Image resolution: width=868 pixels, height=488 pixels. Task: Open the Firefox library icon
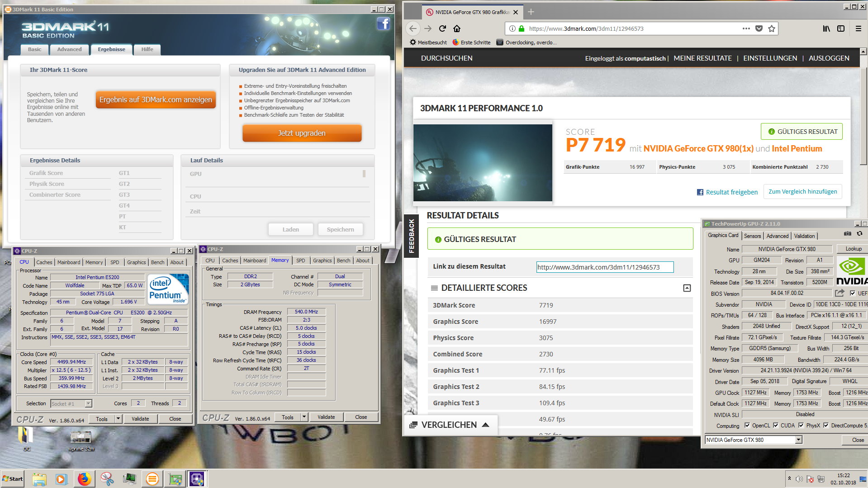(x=826, y=28)
